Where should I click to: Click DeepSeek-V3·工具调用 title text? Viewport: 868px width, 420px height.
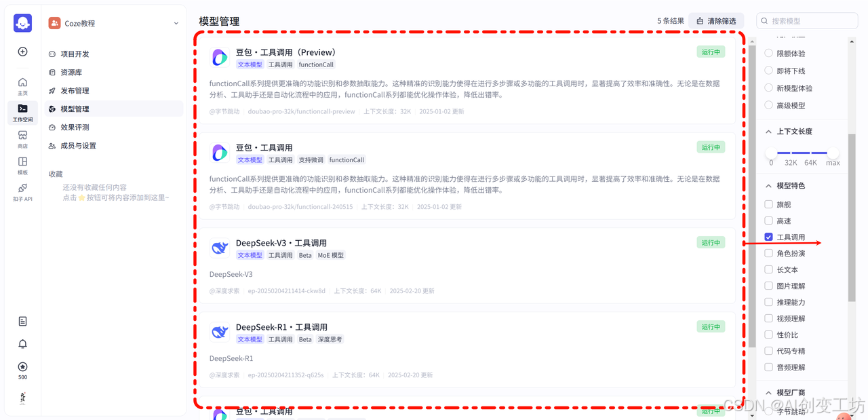(281, 243)
